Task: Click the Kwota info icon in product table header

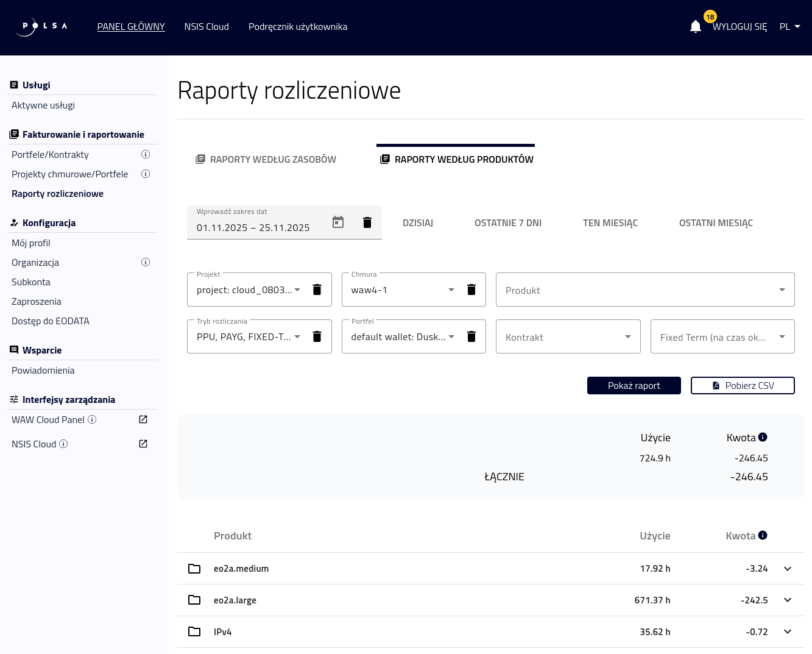Action: point(763,535)
